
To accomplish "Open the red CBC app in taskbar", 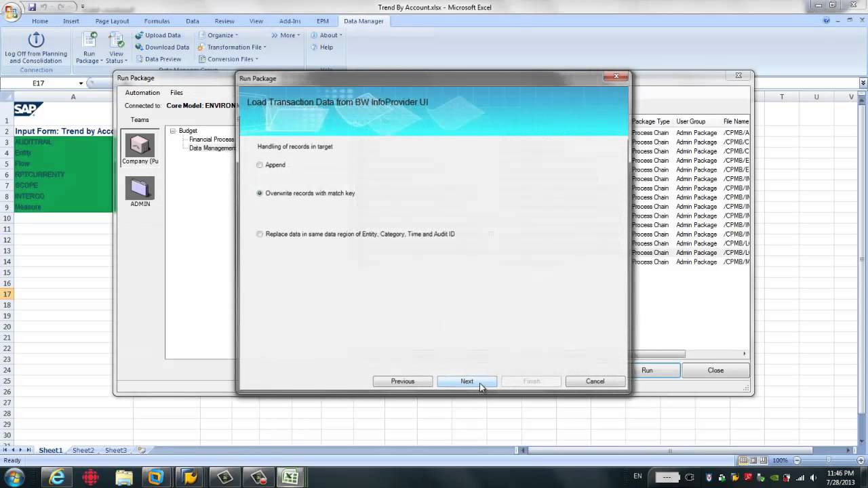I will pyautogui.click(x=90, y=477).
